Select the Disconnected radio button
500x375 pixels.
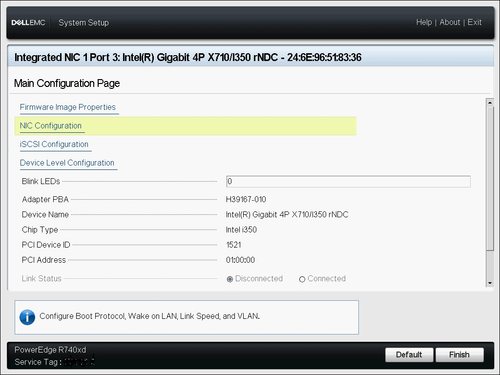(x=230, y=279)
